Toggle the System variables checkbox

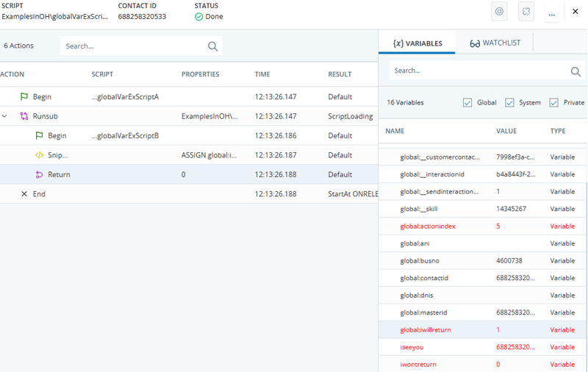coord(510,103)
